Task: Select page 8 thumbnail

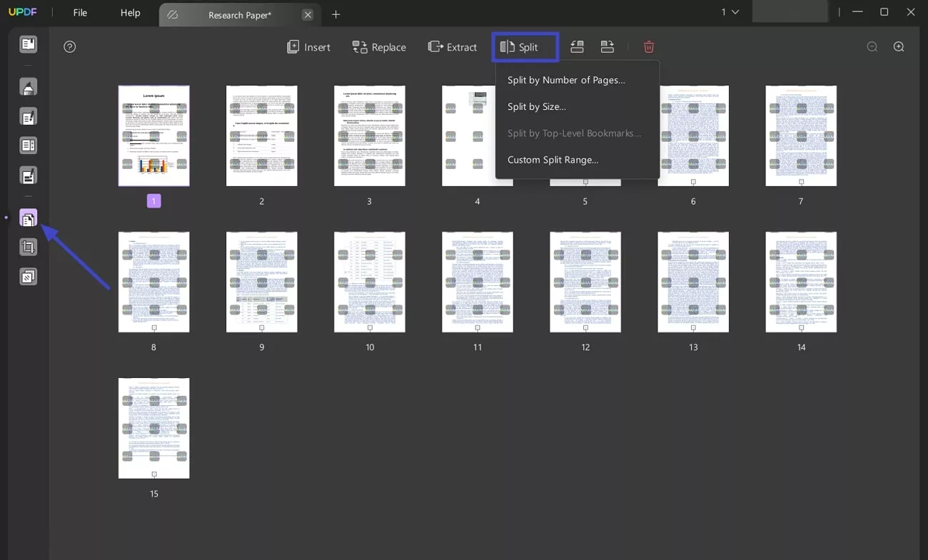Action: pyautogui.click(x=154, y=282)
